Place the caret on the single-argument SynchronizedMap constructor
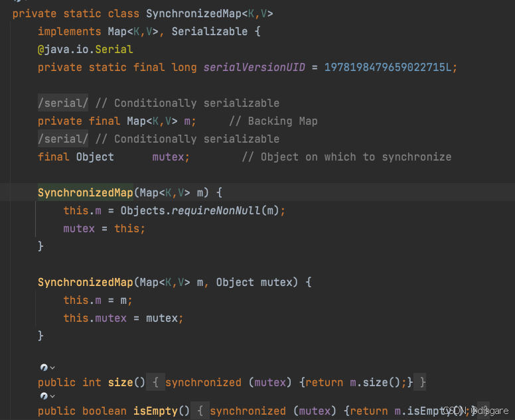 tap(85, 192)
